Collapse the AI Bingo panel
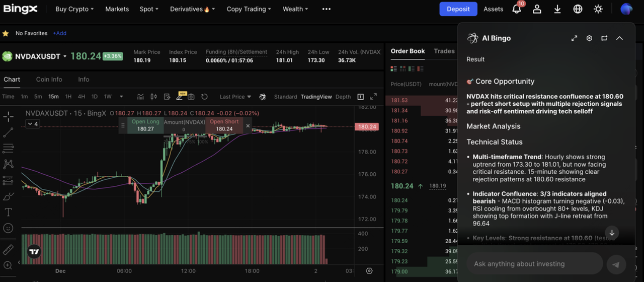Viewport: 644px width, 282px height. (x=619, y=38)
